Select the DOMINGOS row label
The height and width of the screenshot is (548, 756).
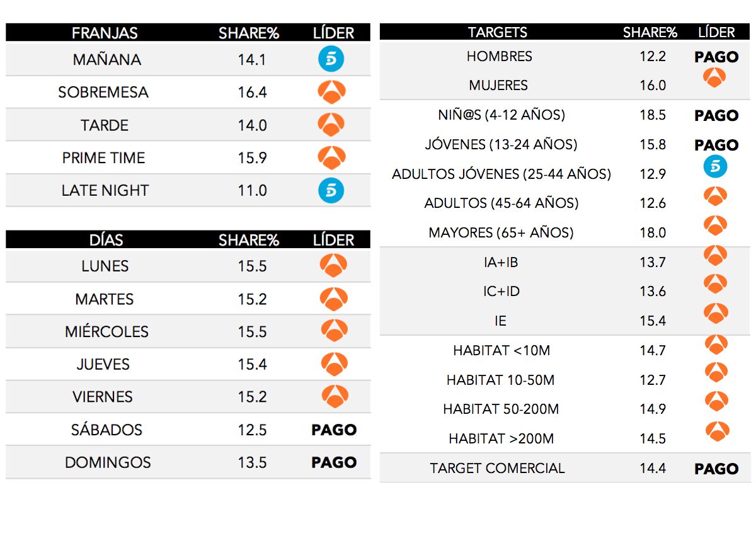pos(108,463)
